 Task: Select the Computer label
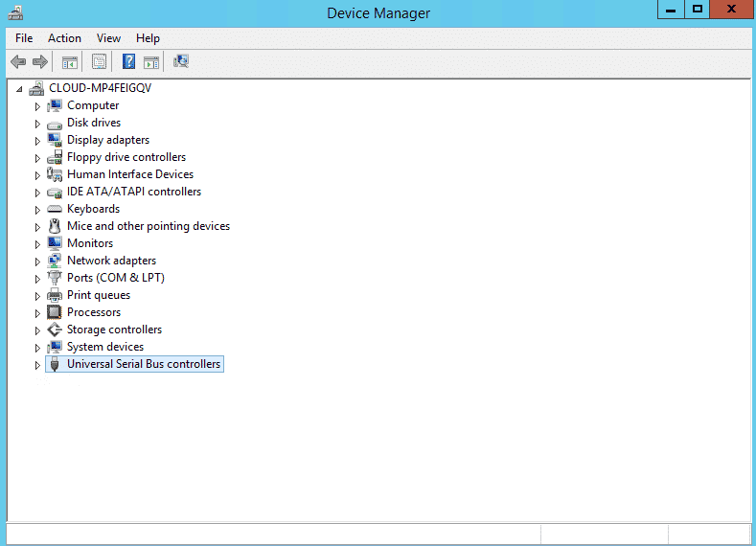(93, 105)
